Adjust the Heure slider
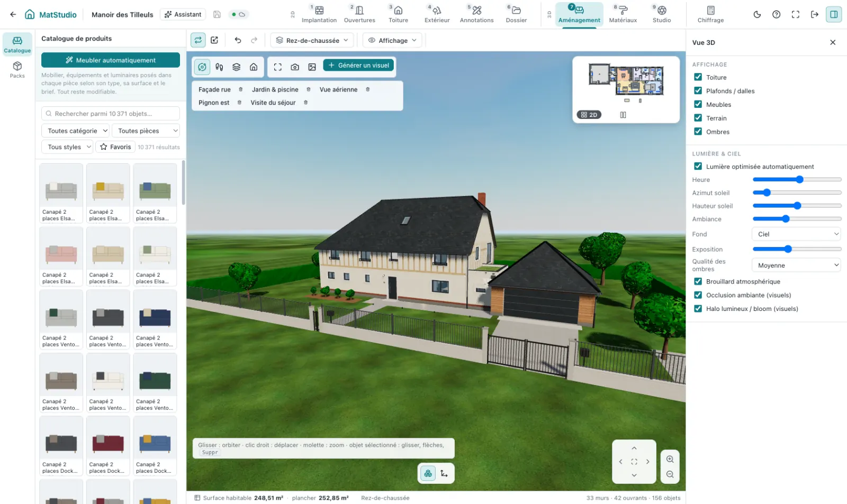The height and width of the screenshot is (504, 847). point(797,180)
